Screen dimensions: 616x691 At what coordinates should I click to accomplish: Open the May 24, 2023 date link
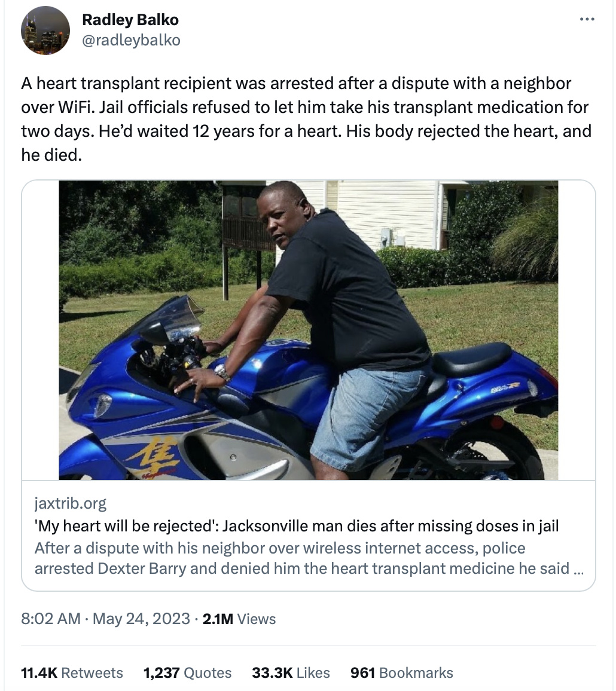141,619
